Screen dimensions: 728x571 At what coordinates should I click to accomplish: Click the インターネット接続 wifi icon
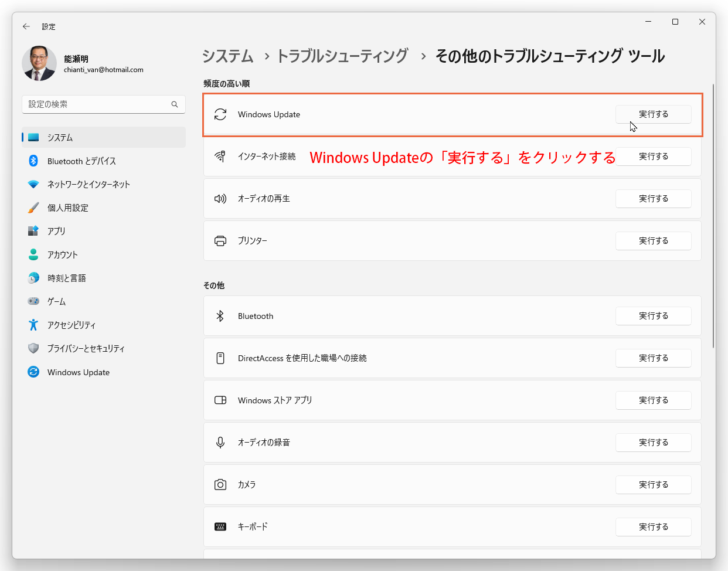(x=220, y=157)
